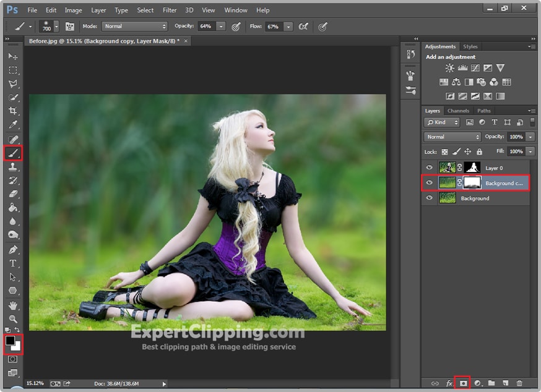Viewport: 541px width, 392px height.
Task: Pick the Horizontal Type tool
Action: point(12,263)
